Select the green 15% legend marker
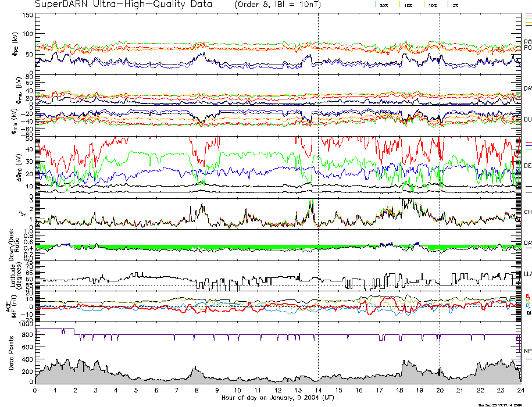Viewport: 532px width, 407px height. (399, 5)
